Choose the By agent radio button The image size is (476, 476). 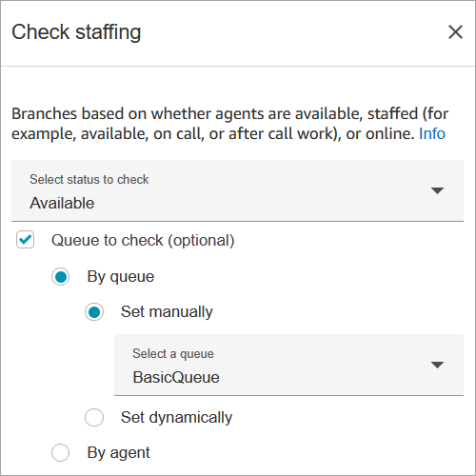60,452
